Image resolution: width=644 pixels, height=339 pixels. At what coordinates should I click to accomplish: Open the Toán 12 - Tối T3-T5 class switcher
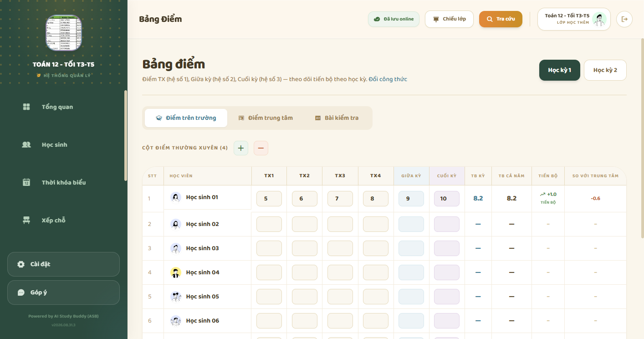pyautogui.click(x=574, y=19)
